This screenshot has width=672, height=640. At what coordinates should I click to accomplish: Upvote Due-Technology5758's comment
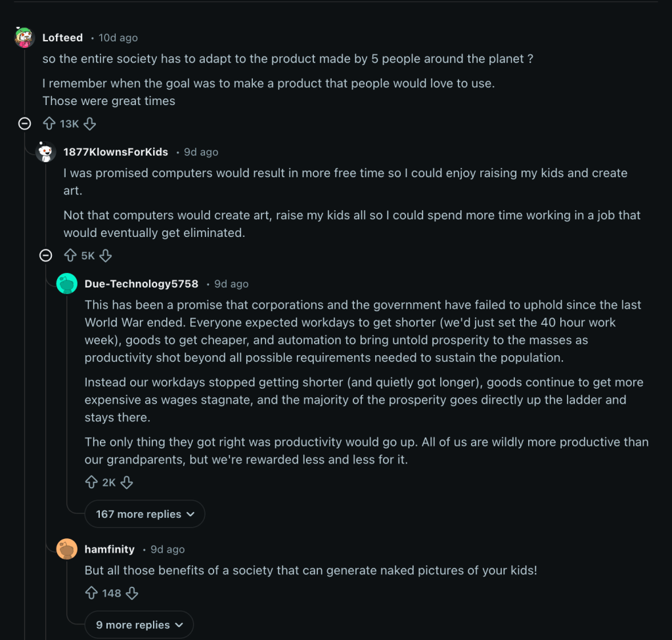pyautogui.click(x=91, y=482)
